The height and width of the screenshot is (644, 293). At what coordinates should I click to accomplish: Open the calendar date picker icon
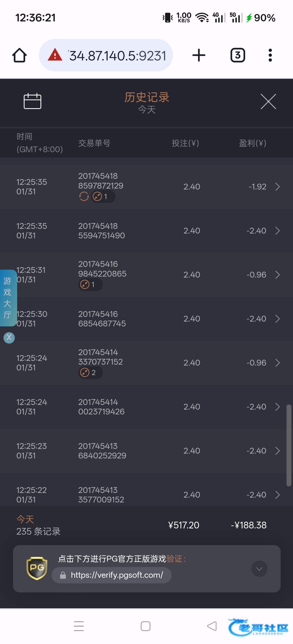click(32, 101)
